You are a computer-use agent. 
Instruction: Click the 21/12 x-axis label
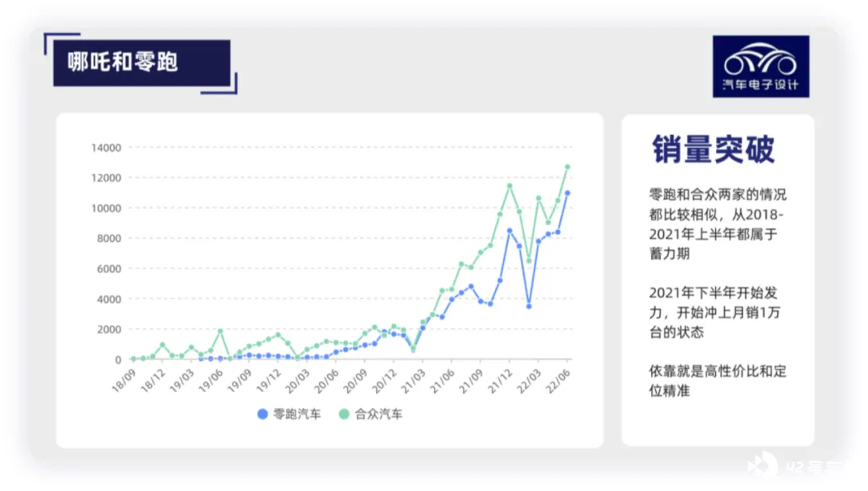(501, 381)
